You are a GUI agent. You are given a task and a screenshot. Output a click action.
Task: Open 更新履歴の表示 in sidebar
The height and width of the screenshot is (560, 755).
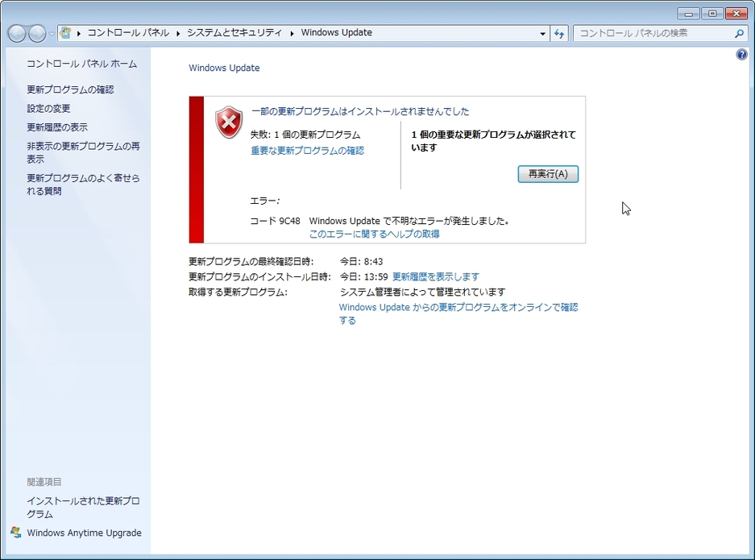click(57, 127)
